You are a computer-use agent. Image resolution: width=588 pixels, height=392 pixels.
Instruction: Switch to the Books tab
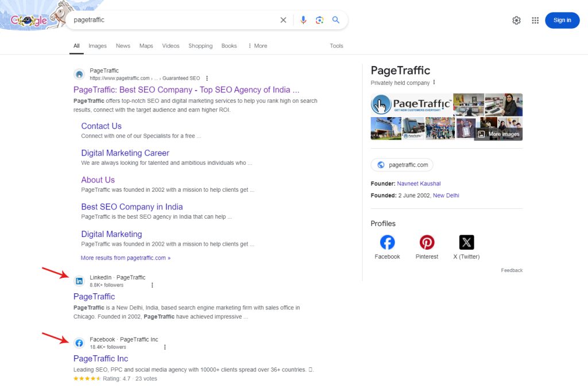tap(229, 46)
